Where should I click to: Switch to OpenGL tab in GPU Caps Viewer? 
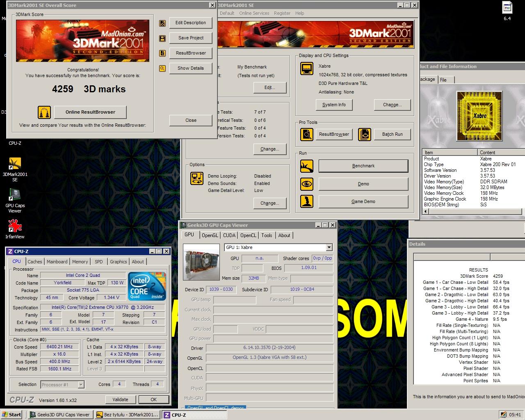(x=210, y=235)
